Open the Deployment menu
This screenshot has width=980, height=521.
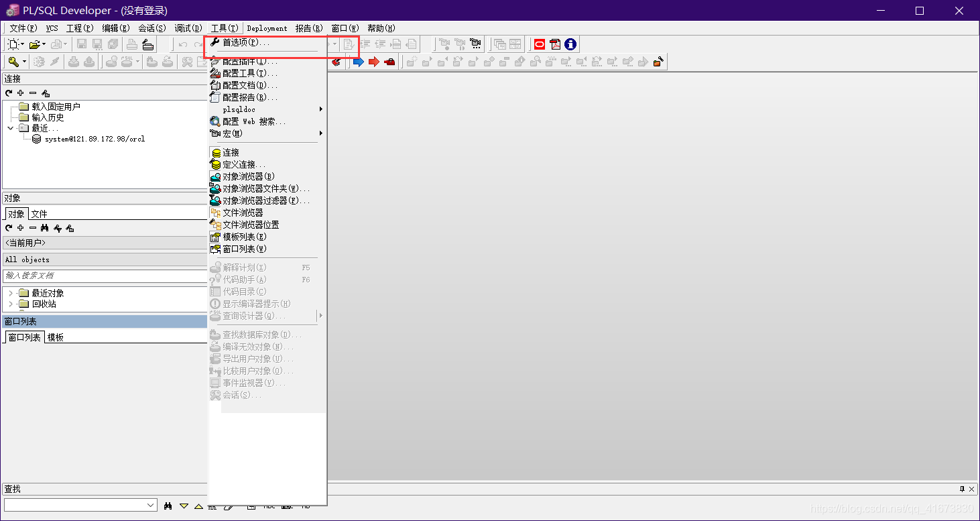click(267, 28)
